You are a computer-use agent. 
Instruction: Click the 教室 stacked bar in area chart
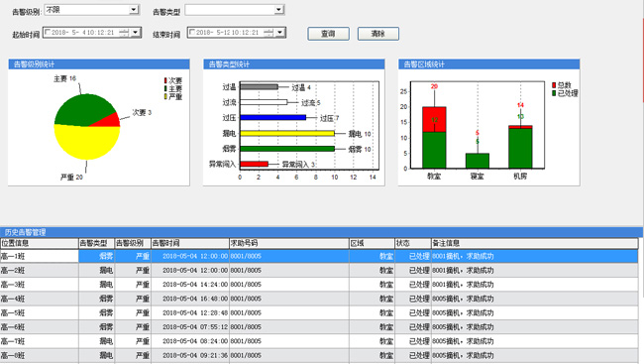[434, 138]
